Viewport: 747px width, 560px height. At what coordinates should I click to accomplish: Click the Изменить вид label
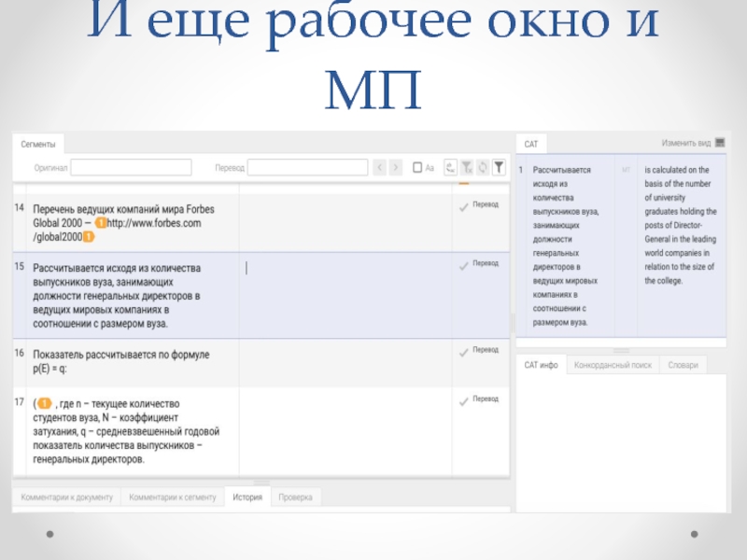coord(686,143)
